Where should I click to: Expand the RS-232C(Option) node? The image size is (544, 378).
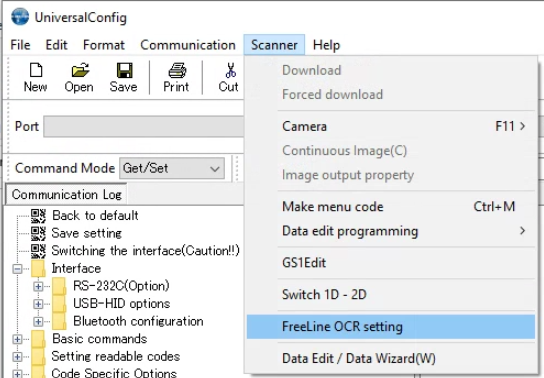pos(38,286)
